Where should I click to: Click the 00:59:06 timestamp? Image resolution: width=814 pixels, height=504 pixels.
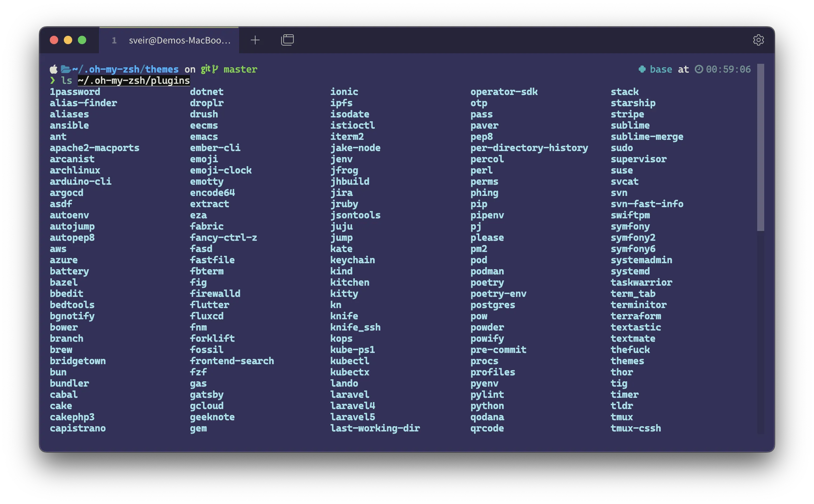(x=728, y=69)
